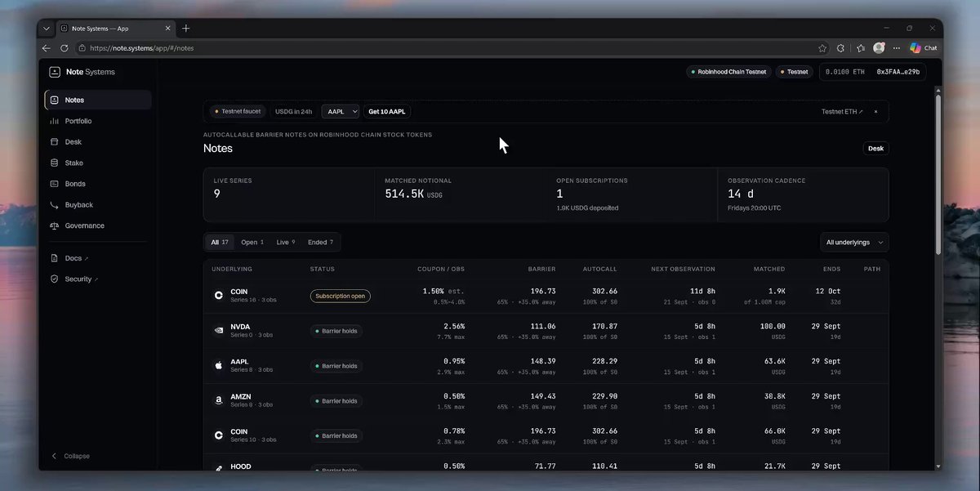This screenshot has height=491, width=980.
Task: Open the browser extensions icon
Action: point(841,48)
